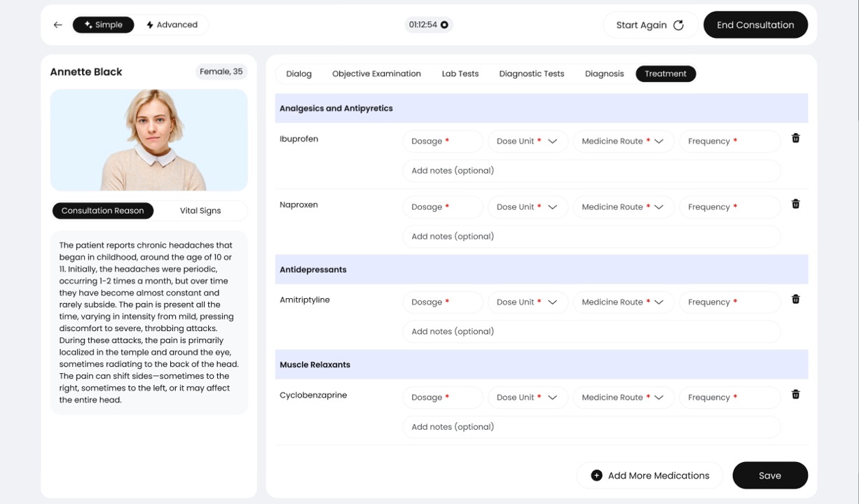Remove Naproxen using its trash icon

tap(795, 204)
